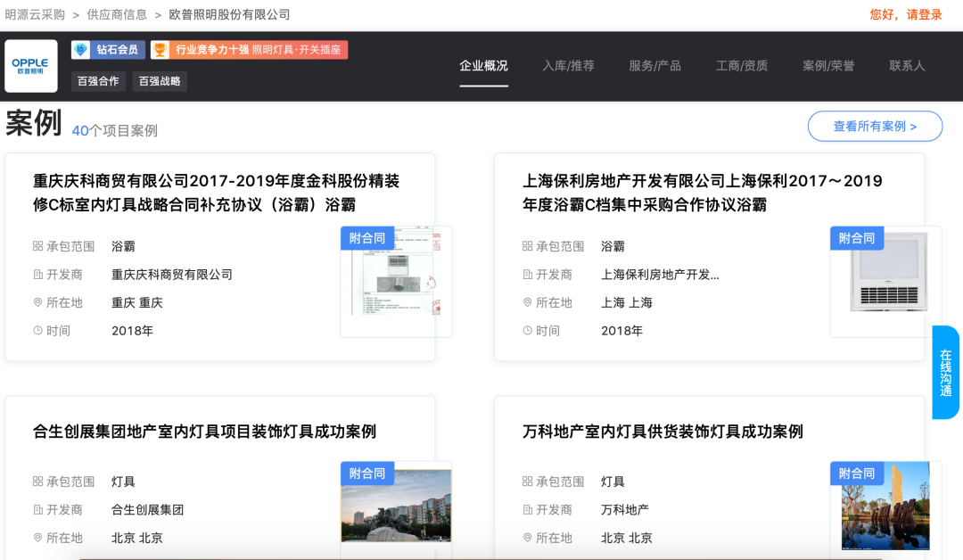Open 万科地产室内灯具 case title

click(663, 432)
